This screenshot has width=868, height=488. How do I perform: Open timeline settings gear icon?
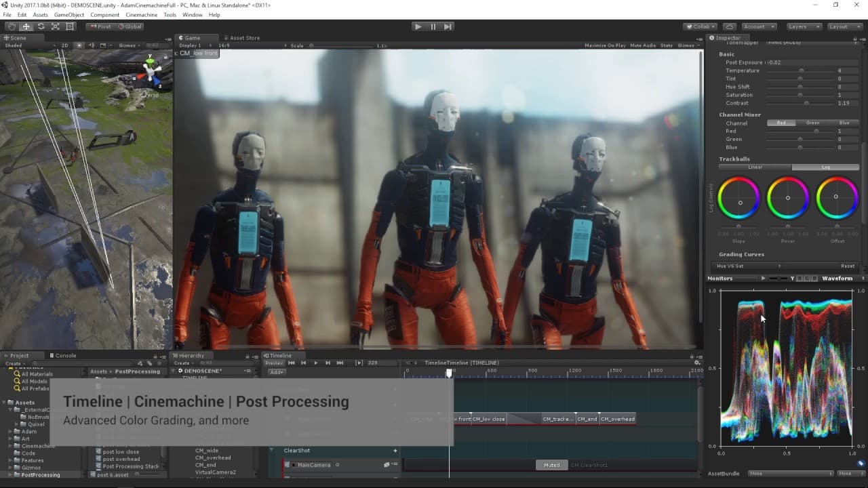[x=696, y=363]
